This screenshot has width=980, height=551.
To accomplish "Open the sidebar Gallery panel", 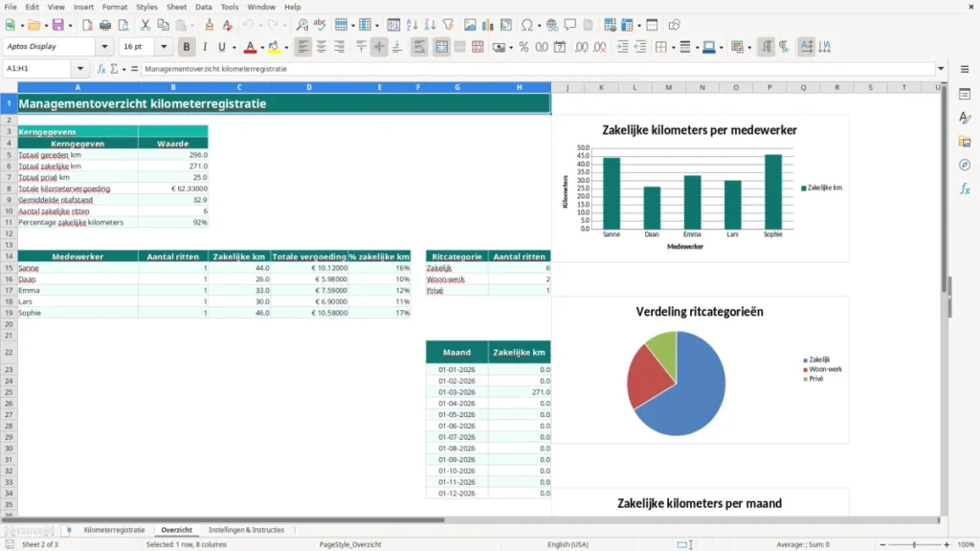I will [x=965, y=142].
